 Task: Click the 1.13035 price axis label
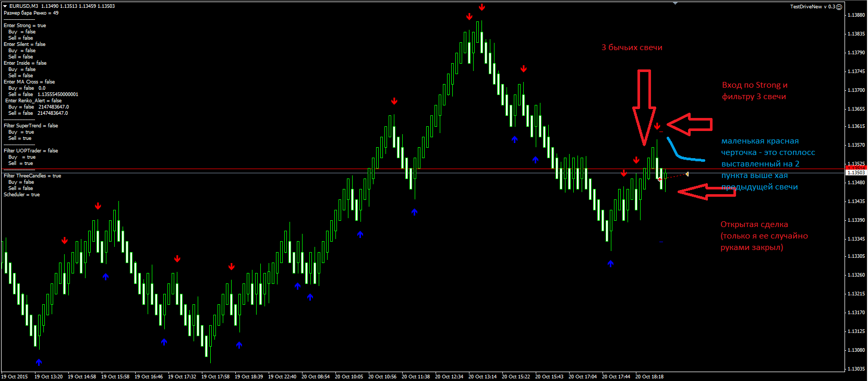[x=857, y=369]
